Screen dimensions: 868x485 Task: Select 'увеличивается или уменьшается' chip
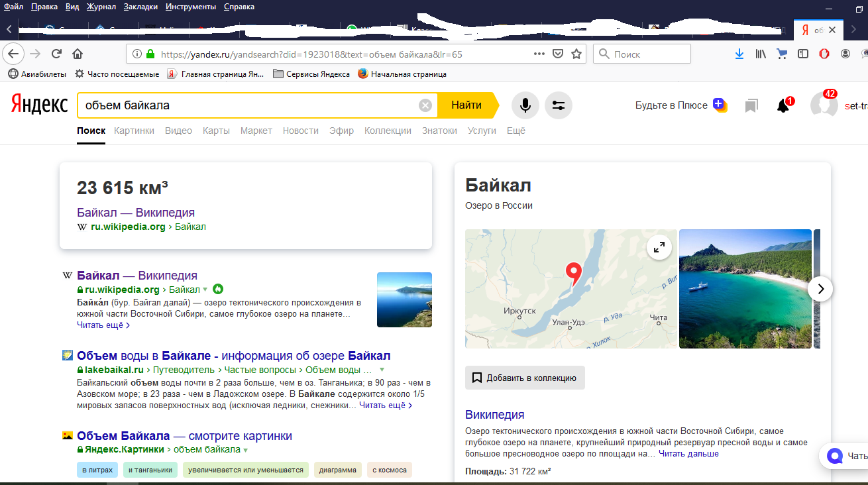246,470
